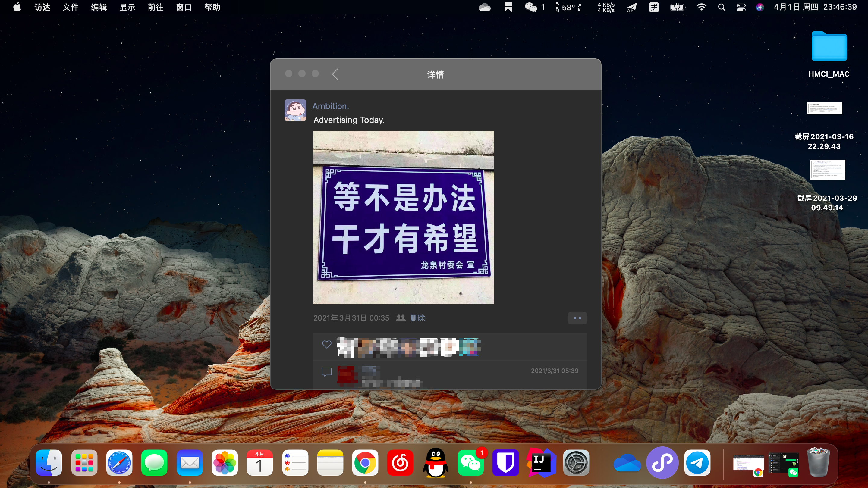The width and height of the screenshot is (868, 488).
Task: Select the post date 2021年3月31日 00:35
Action: click(x=351, y=318)
